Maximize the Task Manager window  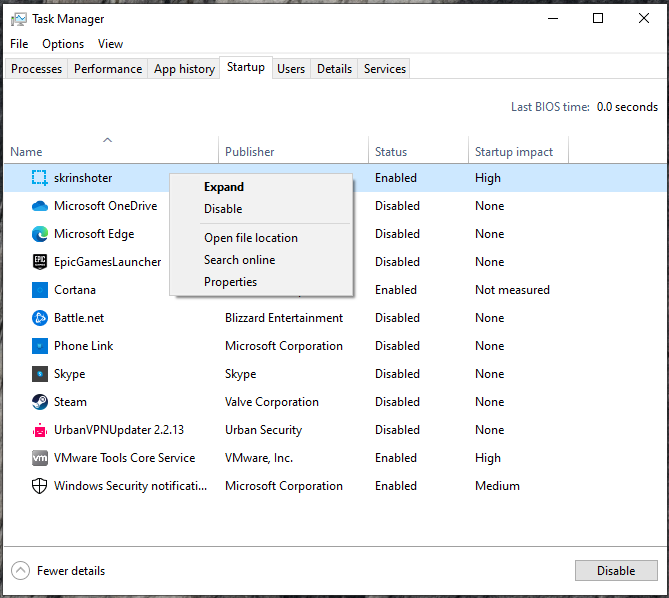(x=598, y=18)
